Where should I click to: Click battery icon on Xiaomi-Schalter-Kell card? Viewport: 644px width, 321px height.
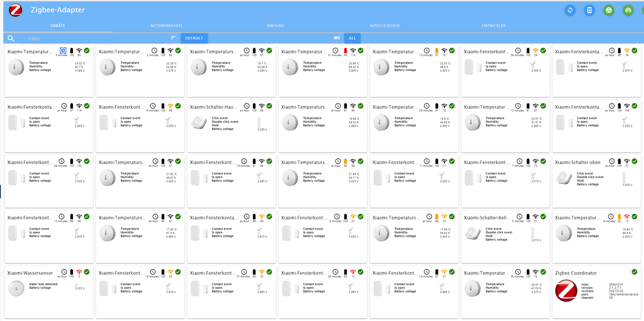(x=528, y=216)
